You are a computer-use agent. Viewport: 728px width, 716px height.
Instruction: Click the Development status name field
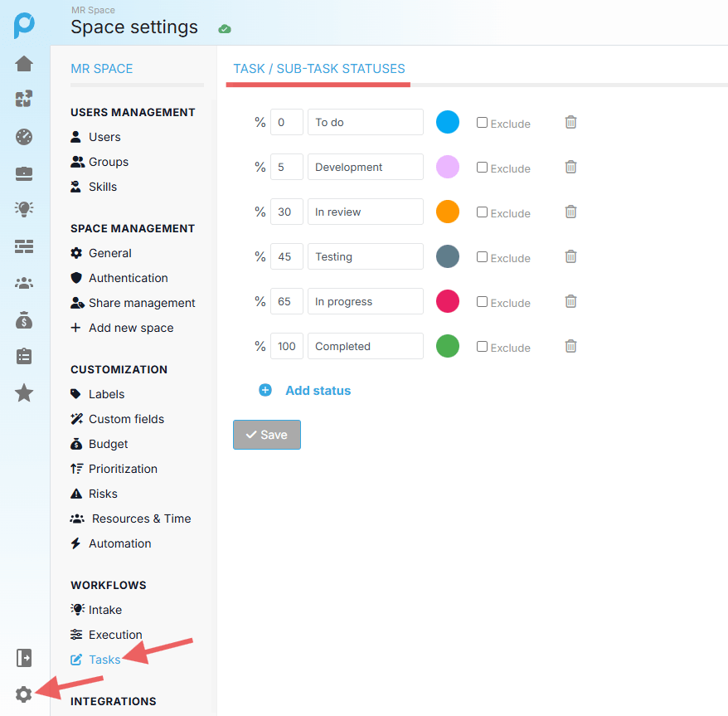tap(365, 167)
